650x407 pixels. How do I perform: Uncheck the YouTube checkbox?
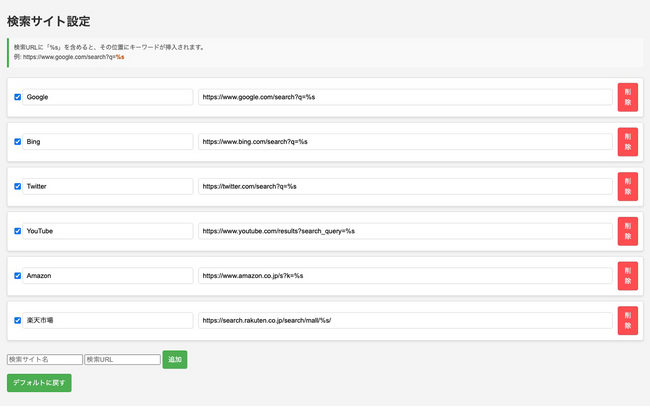pyautogui.click(x=18, y=231)
